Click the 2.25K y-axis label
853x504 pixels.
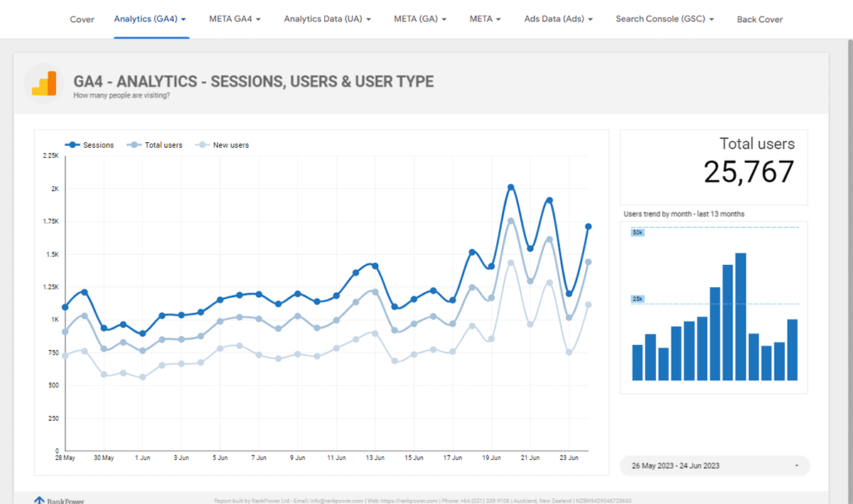pyautogui.click(x=51, y=155)
